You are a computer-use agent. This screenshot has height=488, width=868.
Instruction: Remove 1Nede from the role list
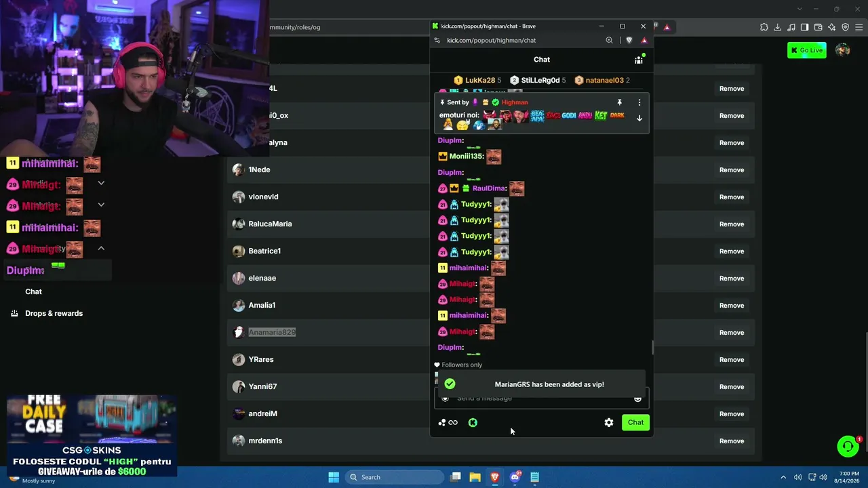pyautogui.click(x=732, y=169)
